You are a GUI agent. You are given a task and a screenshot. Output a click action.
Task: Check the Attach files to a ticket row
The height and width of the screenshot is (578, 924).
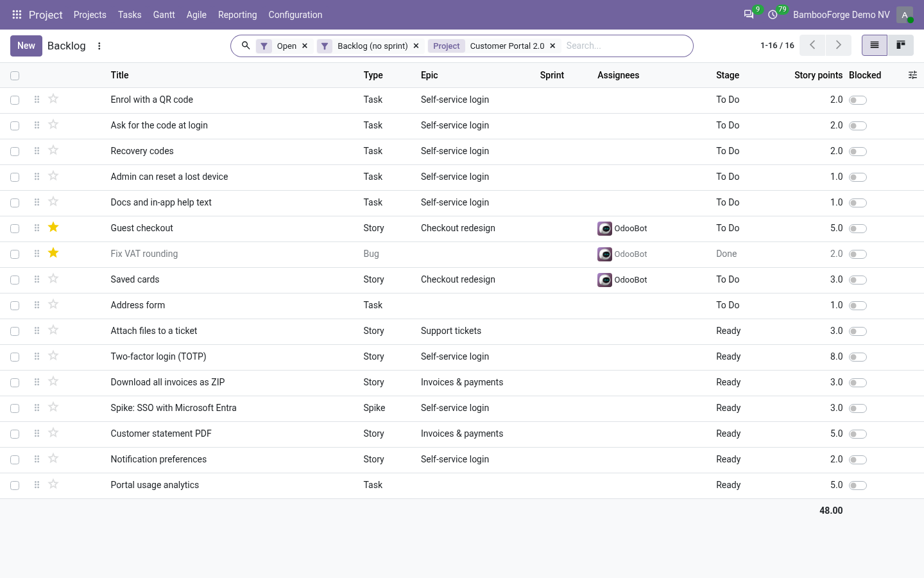(x=15, y=331)
